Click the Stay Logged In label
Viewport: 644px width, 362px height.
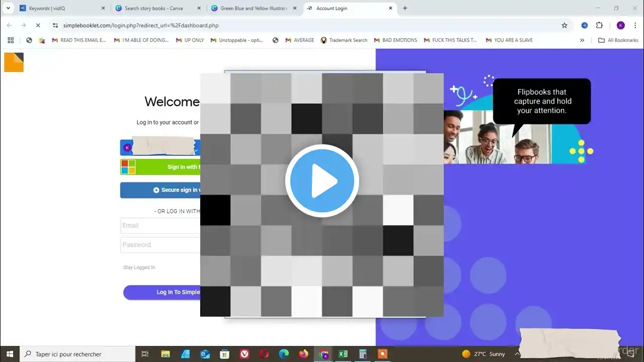[139, 267]
